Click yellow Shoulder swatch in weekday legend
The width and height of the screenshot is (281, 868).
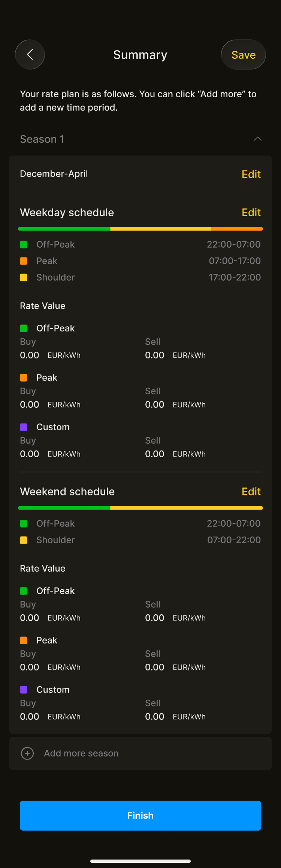pyautogui.click(x=24, y=278)
